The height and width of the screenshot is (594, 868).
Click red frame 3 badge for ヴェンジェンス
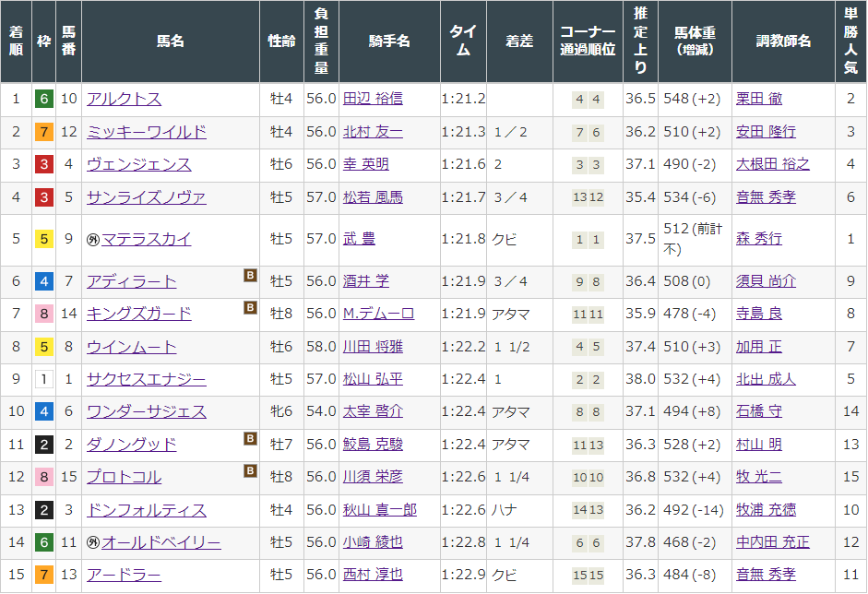(x=44, y=165)
